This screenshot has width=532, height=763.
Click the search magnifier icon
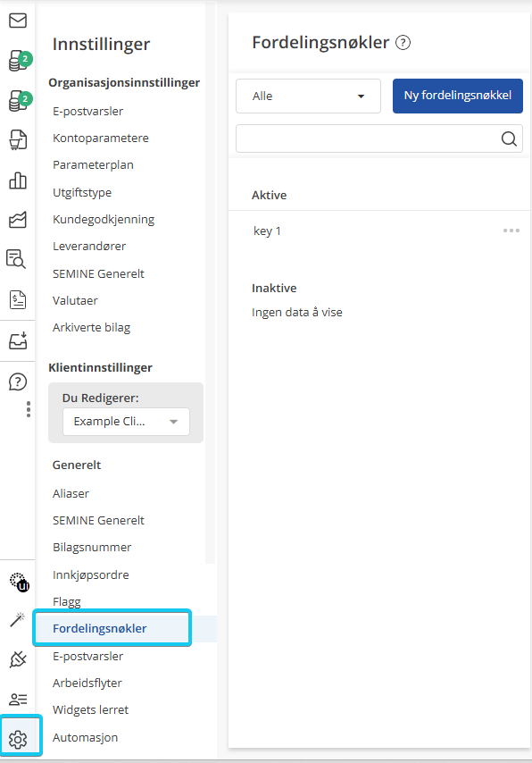coord(509,138)
